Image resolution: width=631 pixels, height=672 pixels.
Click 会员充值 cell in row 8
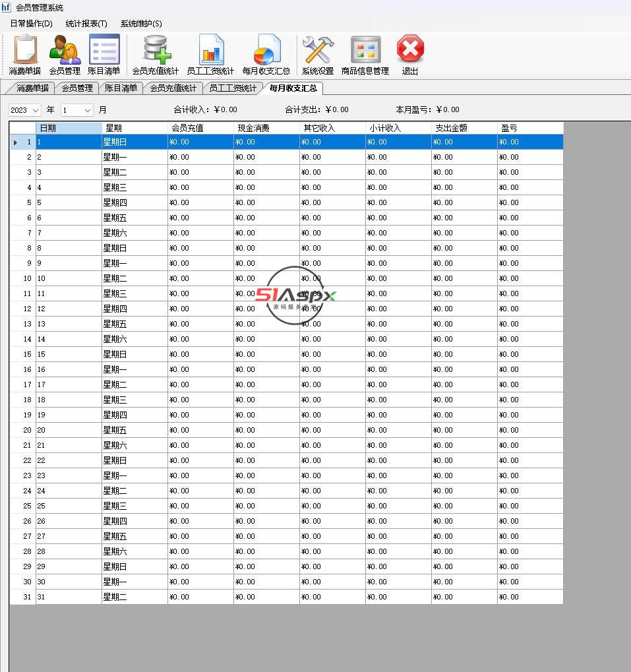tap(200, 248)
